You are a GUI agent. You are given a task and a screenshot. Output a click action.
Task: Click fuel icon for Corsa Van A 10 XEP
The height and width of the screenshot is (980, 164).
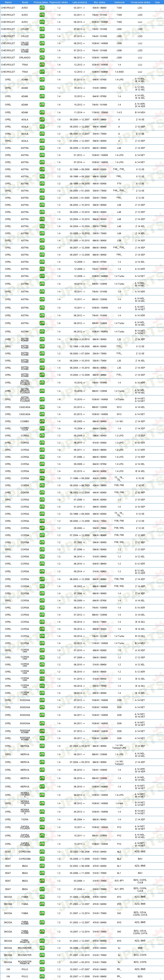42,650
